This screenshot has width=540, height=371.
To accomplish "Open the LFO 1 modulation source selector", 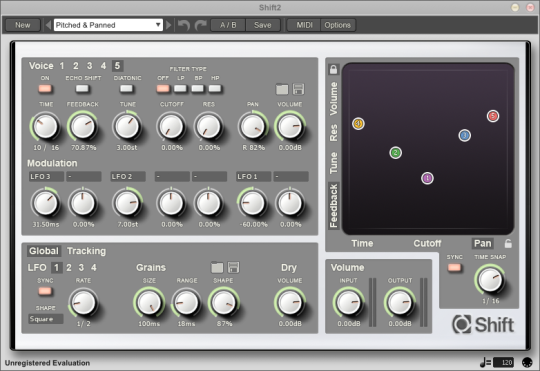I will click(x=253, y=176).
